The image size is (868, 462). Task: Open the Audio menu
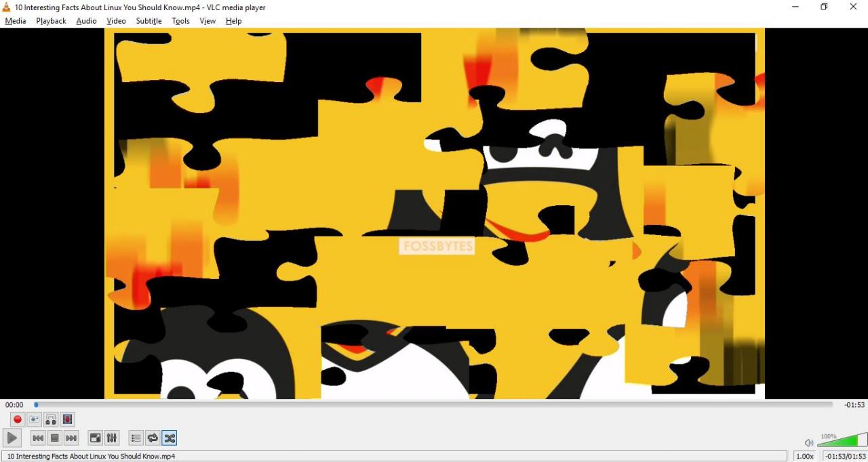86,21
